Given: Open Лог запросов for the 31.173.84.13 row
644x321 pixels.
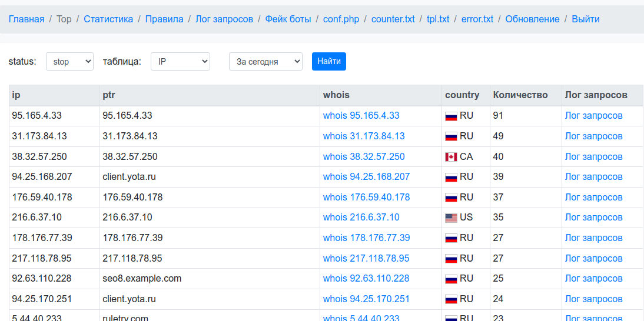Looking at the screenshot, I should click(593, 136).
